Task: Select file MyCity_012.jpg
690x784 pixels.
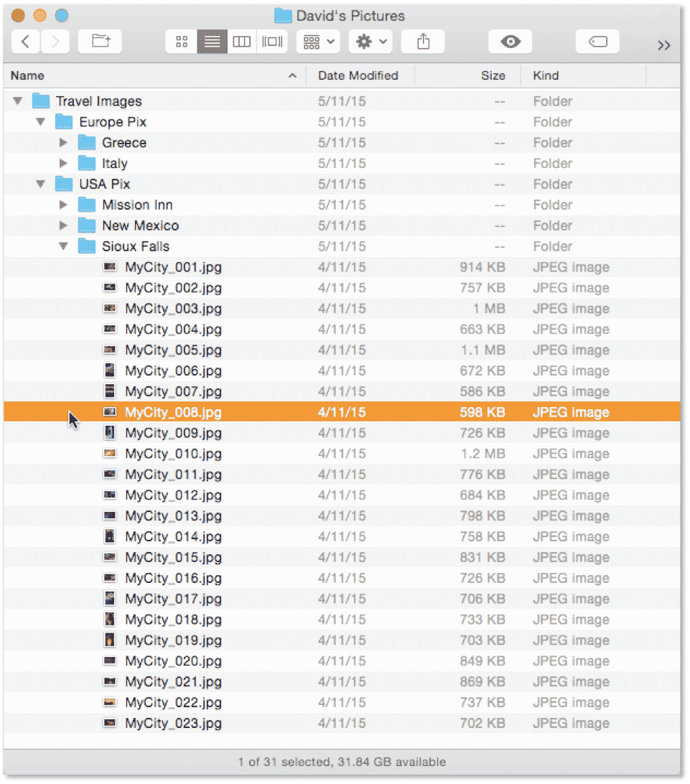Action: [342, 495]
